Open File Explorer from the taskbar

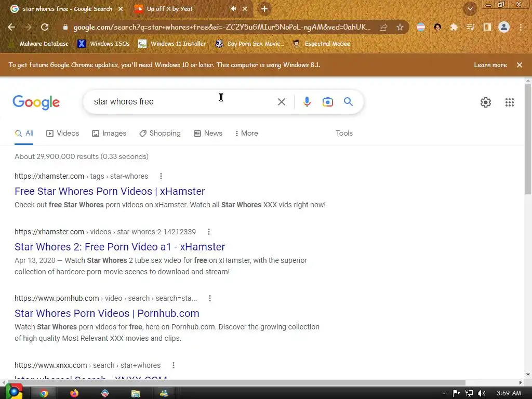136,393
